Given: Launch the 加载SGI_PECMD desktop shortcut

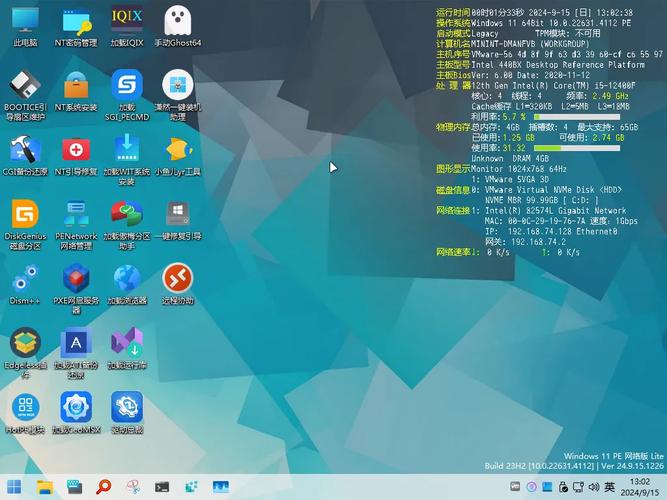Looking at the screenshot, I should [x=127, y=85].
